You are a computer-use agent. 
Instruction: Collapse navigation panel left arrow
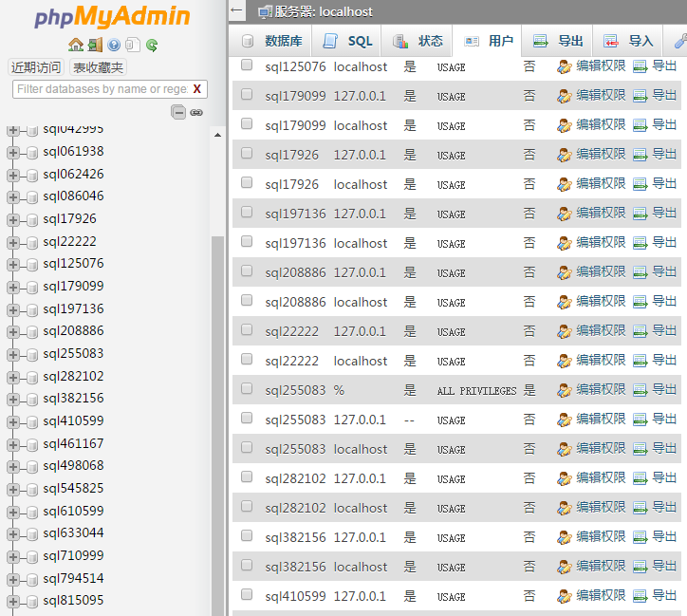click(236, 10)
